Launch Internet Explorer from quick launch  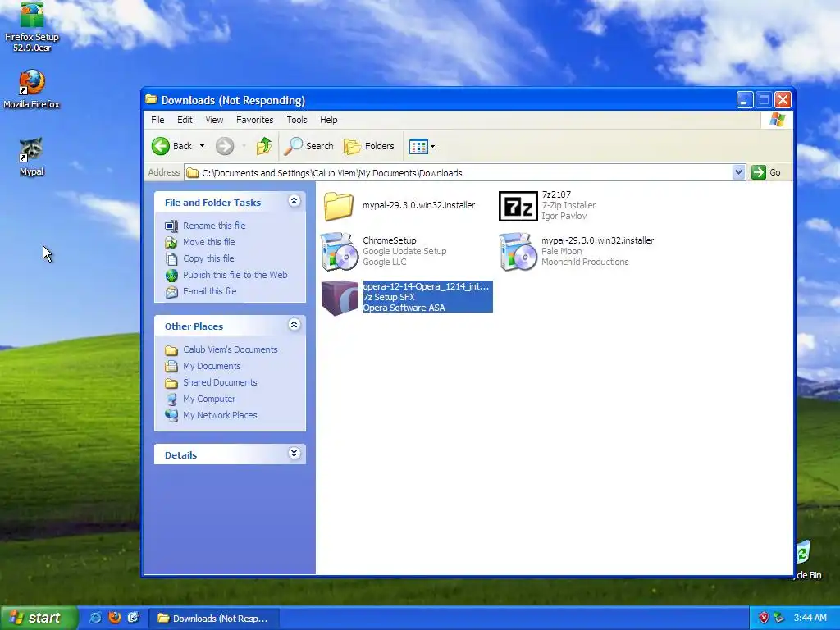pyautogui.click(x=95, y=618)
